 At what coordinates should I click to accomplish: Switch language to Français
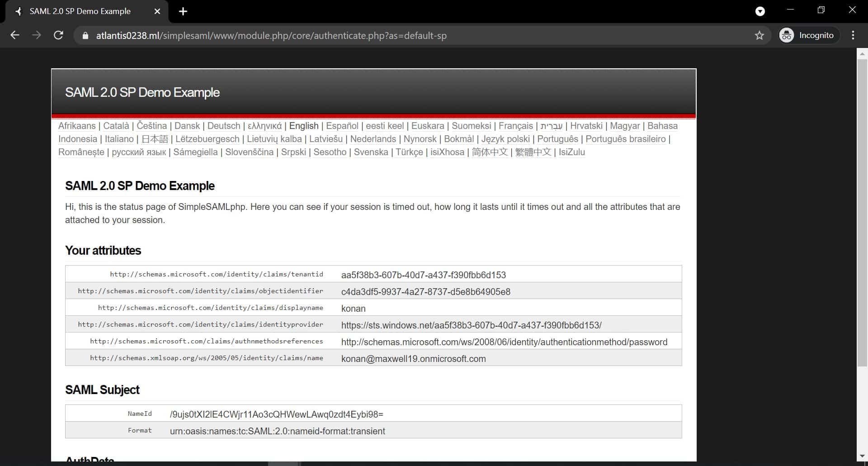point(516,126)
